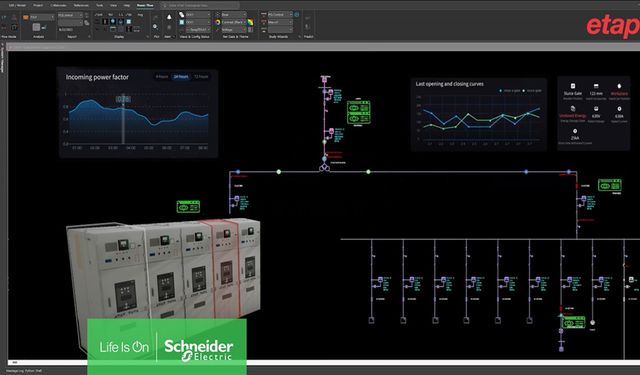
Task: Click the orange icon beside the Analysis dropdown
Action: pyautogui.click(x=26, y=17)
